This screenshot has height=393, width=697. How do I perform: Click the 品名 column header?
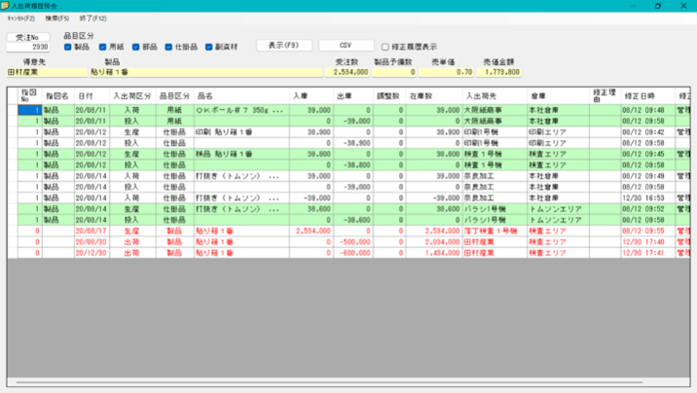[x=242, y=96]
